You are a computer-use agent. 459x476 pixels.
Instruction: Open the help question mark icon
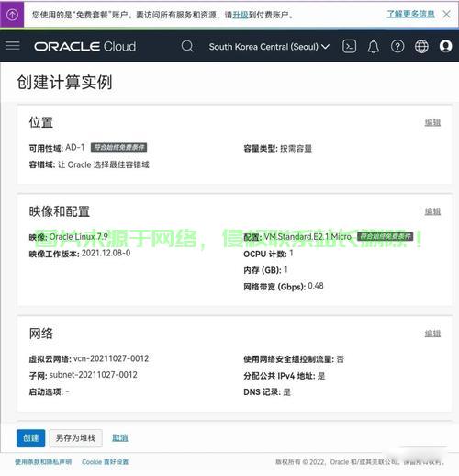coord(397,47)
